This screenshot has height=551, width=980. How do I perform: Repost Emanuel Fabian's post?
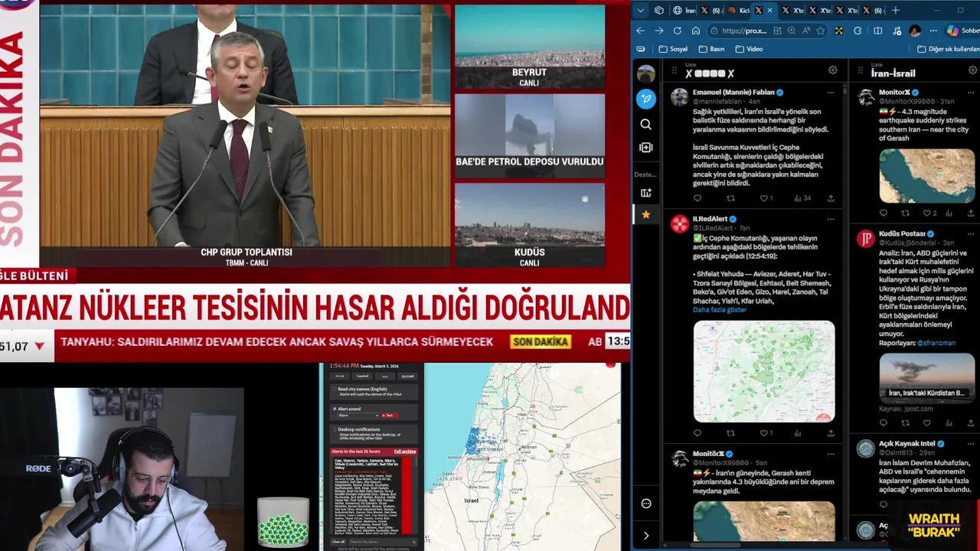(x=730, y=198)
